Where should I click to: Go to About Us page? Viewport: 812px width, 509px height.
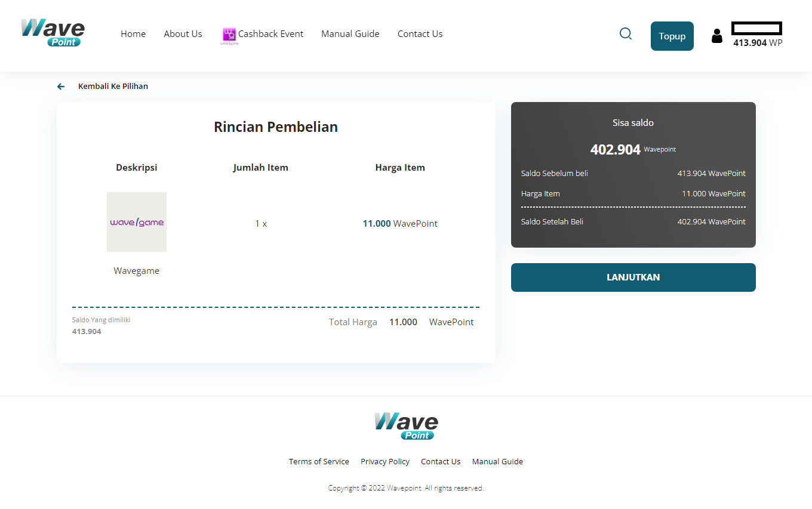click(183, 34)
